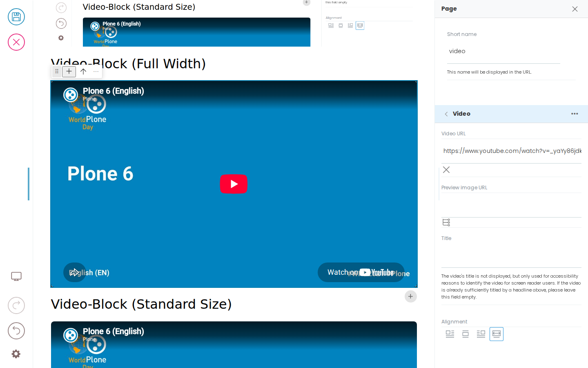This screenshot has width=588, height=368.
Task: Select the 'Video-Block (Full Width)' heading
Action: [x=128, y=64]
